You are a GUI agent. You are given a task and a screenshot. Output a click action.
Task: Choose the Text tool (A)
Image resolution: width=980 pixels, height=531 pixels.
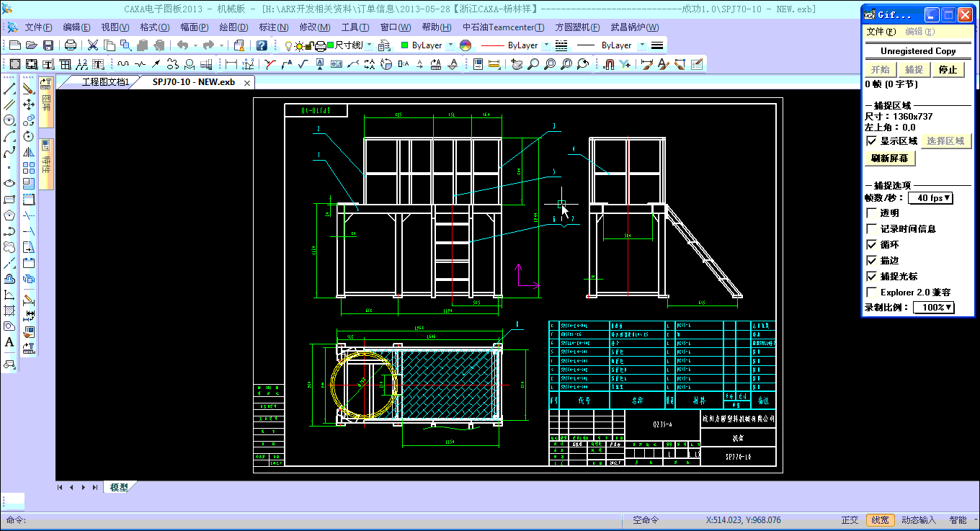pos(9,342)
